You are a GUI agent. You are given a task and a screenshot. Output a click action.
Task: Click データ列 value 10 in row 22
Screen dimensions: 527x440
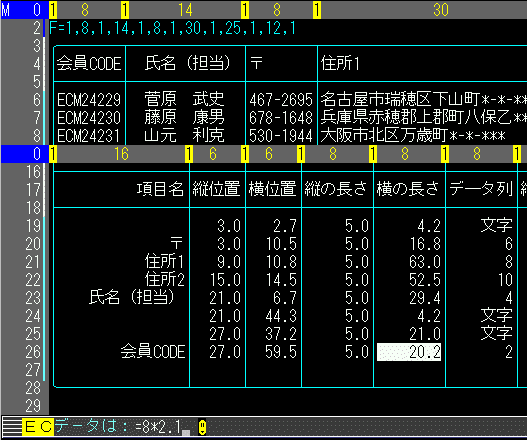click(x=505, y=280)
